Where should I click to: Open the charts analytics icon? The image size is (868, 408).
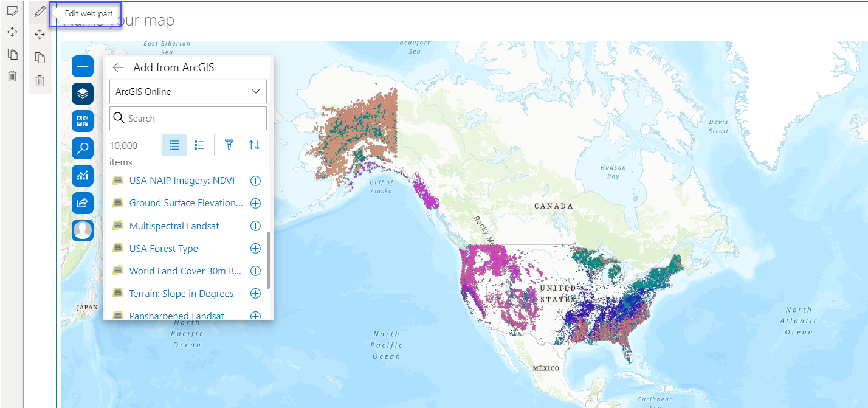click(x=83, y=176)
